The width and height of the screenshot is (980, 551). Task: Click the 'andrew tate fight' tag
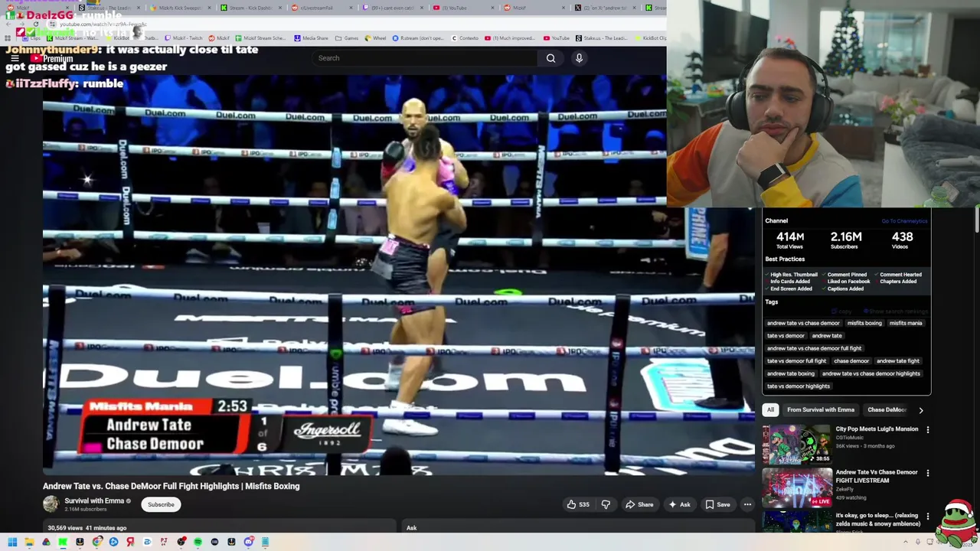[897, 361]
